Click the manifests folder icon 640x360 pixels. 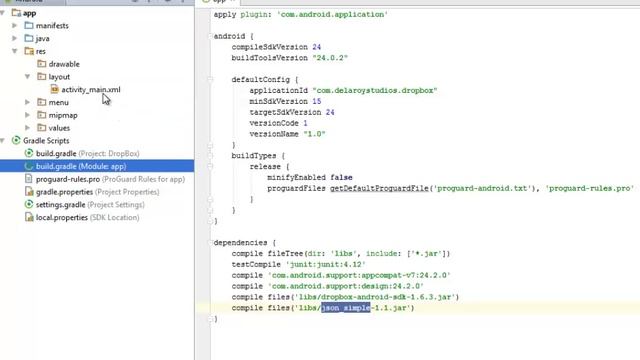29,26
